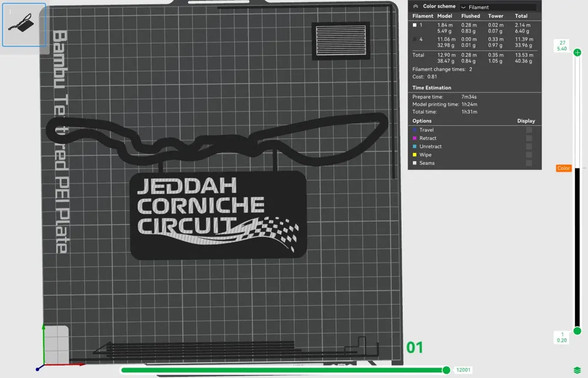Image resolution: width=588 pixels, height=378 pixels.
Task: Click the magenta Retract legend icon
Action: tap(415, 138)
